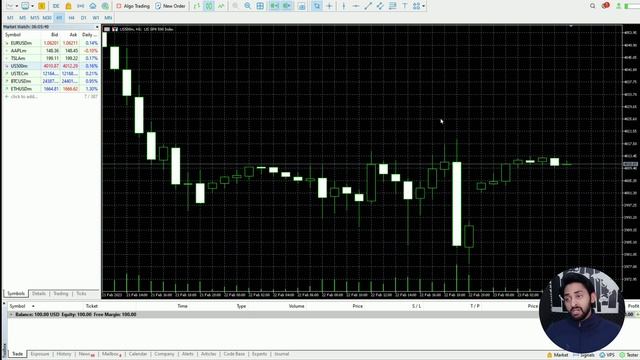
Task: Select the candlestick chart type icon
Action: click(x=209, y=6)
